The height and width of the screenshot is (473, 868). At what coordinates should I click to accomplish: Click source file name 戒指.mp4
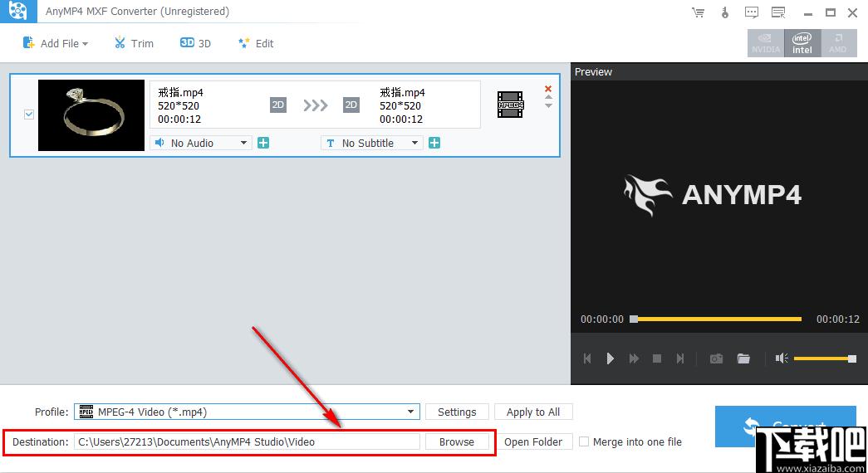(180, 92)
